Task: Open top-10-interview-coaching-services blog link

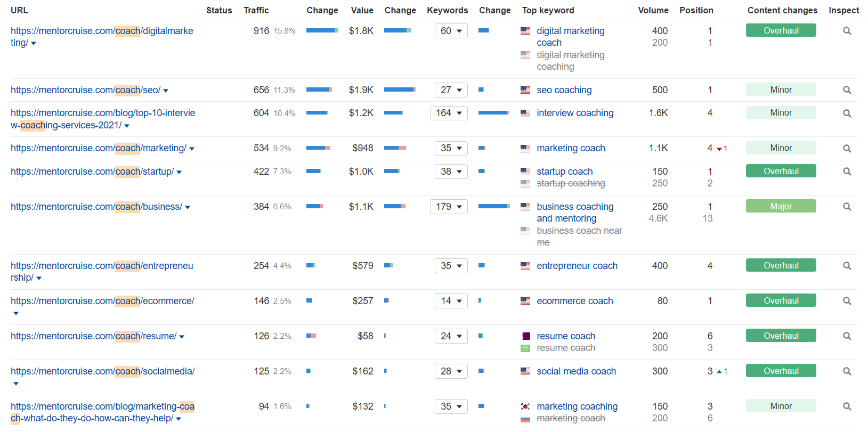Action: tap(103, 119)
